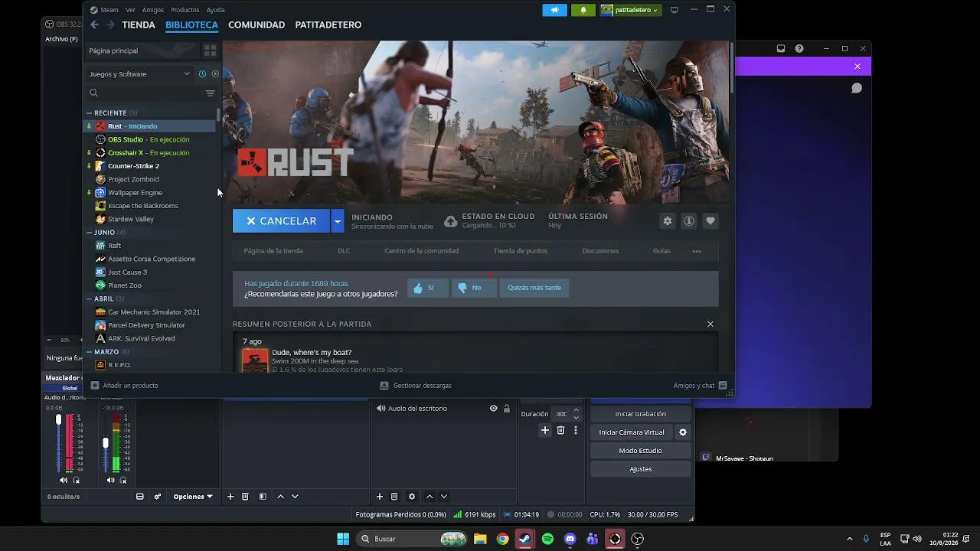Screen dimensions: 980x551
Task: Click Windows Start button
Action: (x=343, y=539)
